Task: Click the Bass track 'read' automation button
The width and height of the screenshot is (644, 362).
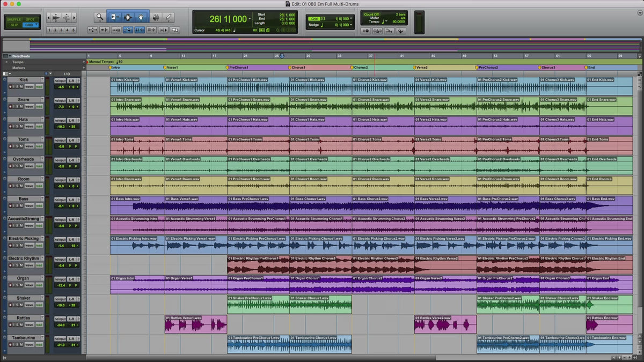Action: (x=39, y=206)
